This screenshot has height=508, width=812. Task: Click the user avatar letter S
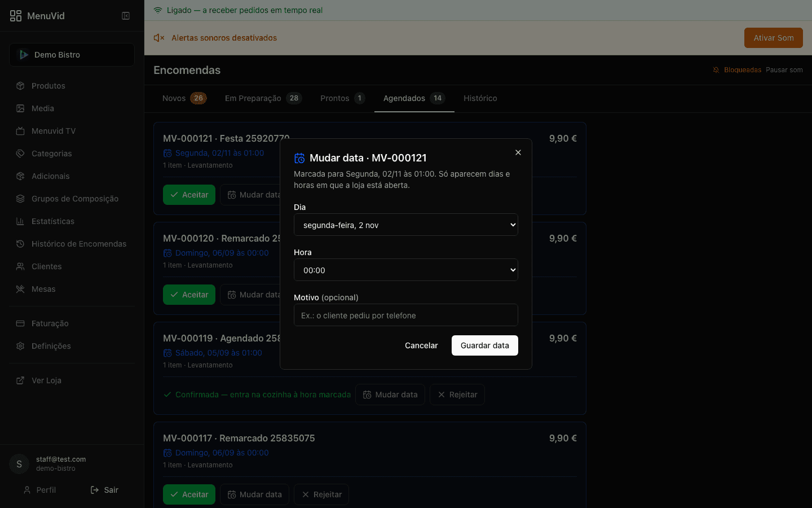coord(19,464)
